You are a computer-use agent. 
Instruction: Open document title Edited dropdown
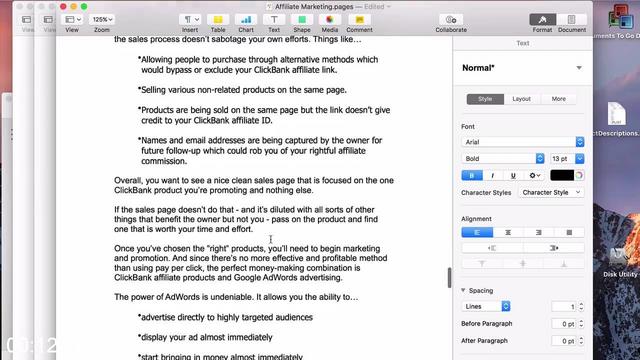point(378,7)
